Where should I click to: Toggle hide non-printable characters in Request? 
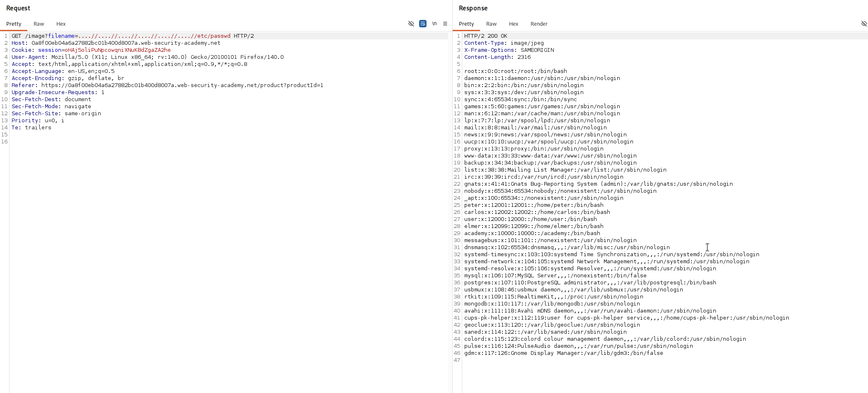[x=411, y=24]
